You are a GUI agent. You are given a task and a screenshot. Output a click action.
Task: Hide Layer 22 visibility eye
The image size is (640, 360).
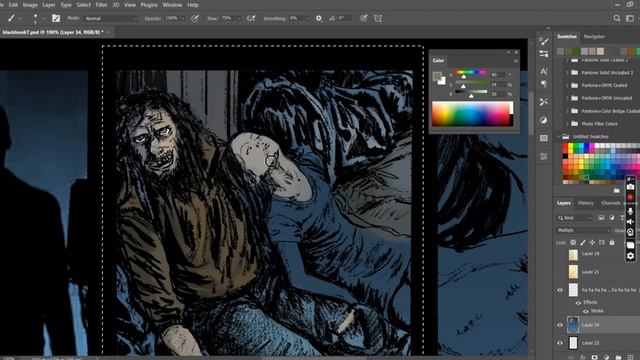pyautogui.click(x=560, y=343)
